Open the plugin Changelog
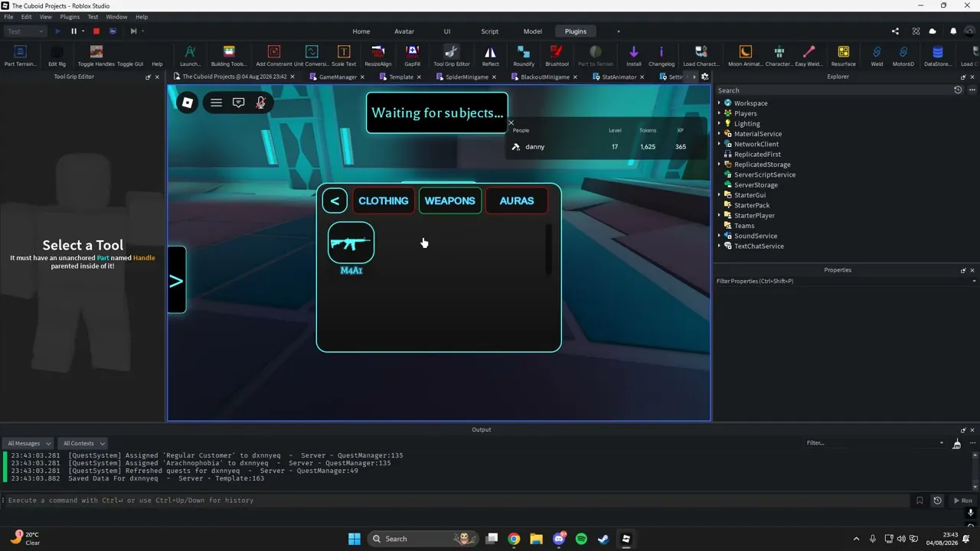 pos(661,55)
